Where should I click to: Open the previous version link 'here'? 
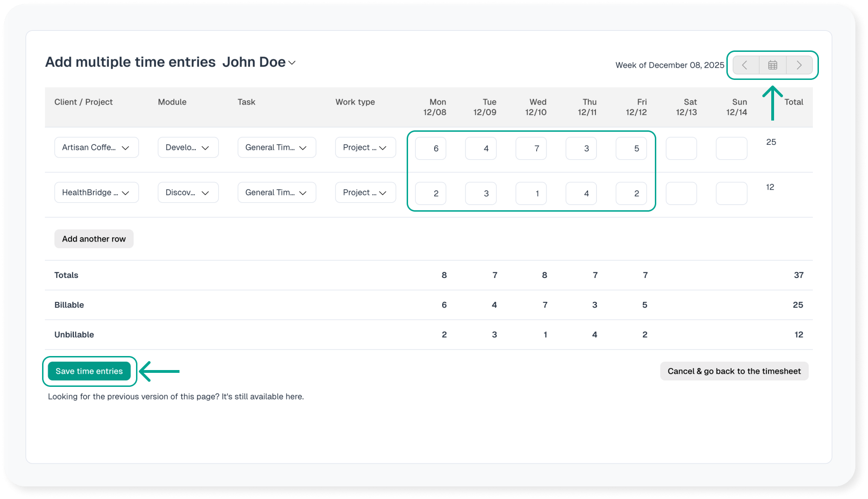tap(294, 397)
